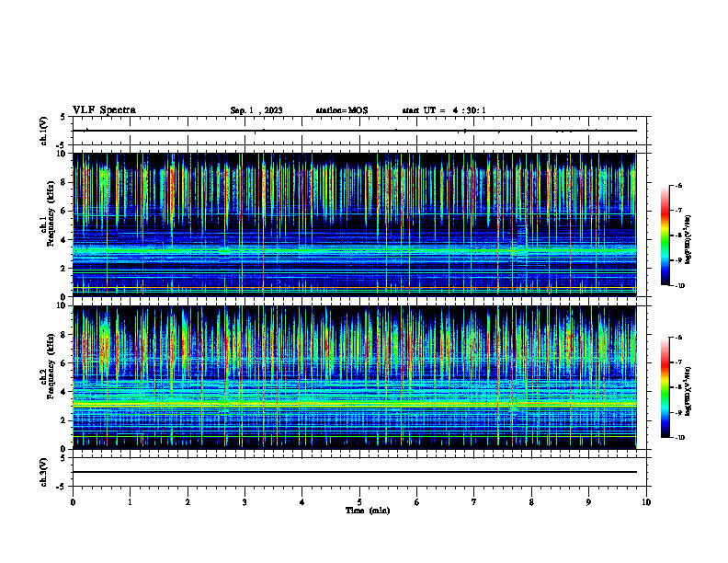Click the "-10" tick on ch.1 colorbar

(x=679, y=286)
